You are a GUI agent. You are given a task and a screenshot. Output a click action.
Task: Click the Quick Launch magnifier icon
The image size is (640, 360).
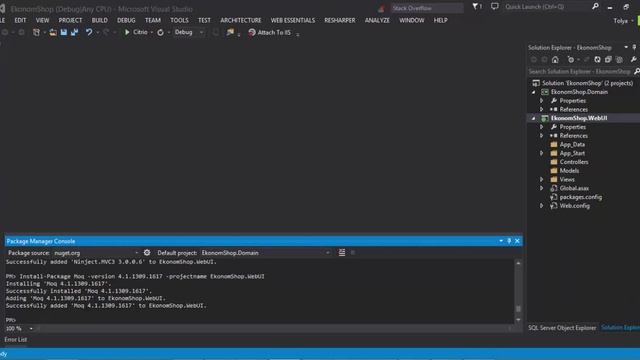pos(595,7)
